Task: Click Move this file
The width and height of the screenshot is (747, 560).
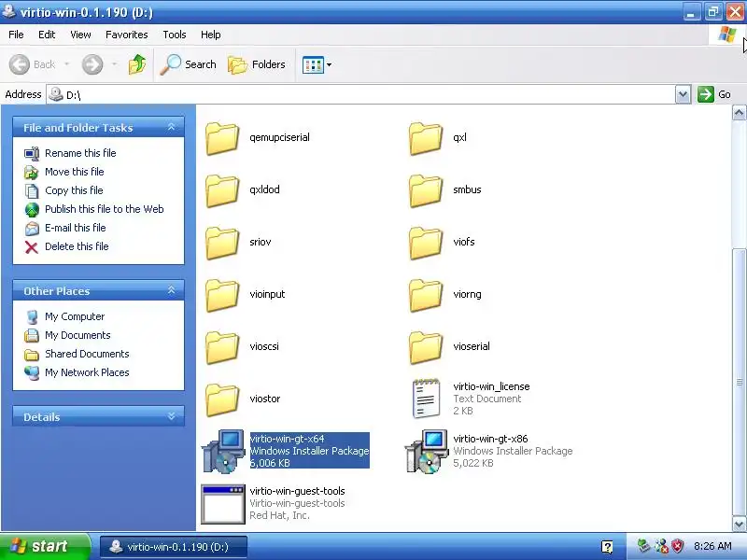Action: coord(64,172)
